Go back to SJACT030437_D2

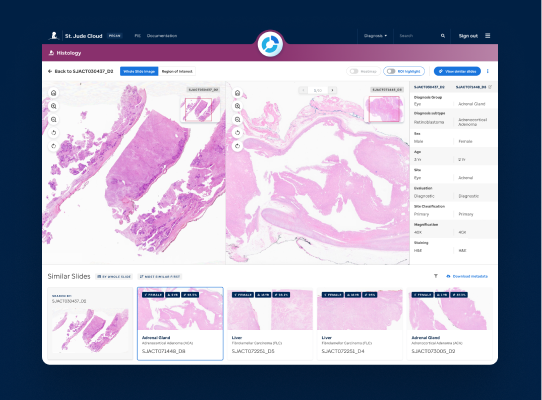pos(81,71)
